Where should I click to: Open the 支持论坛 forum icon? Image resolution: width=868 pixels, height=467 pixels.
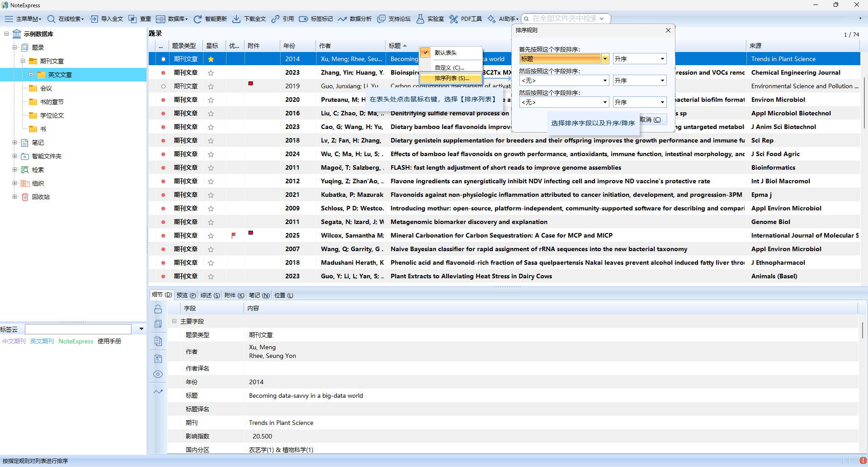pos(382,19)
